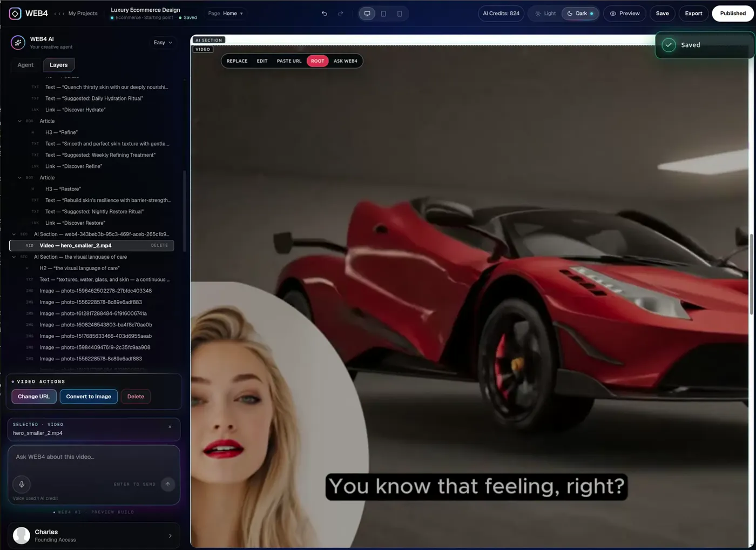Open My Projects link
756x550 pixels.
coord(83,14)
